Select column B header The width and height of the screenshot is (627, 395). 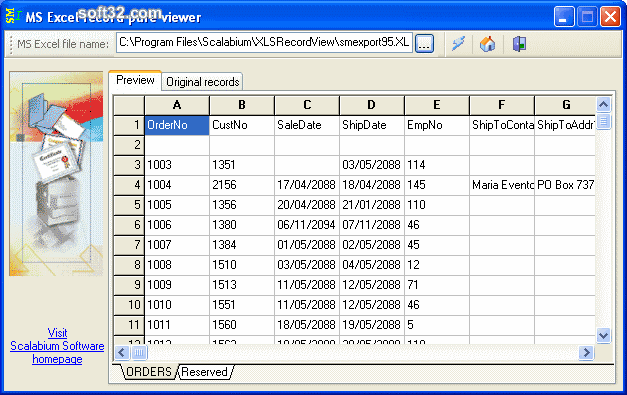coord(242,105)
